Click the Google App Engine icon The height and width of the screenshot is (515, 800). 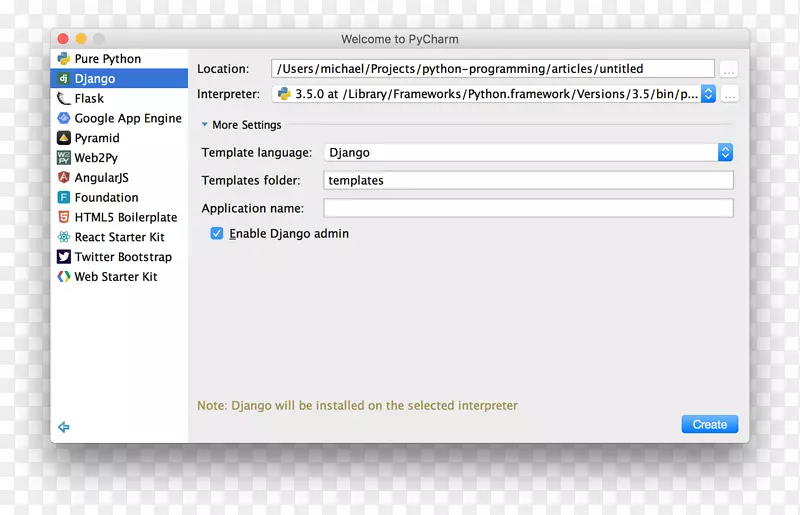pyautogui.click(x=63, y=118)
